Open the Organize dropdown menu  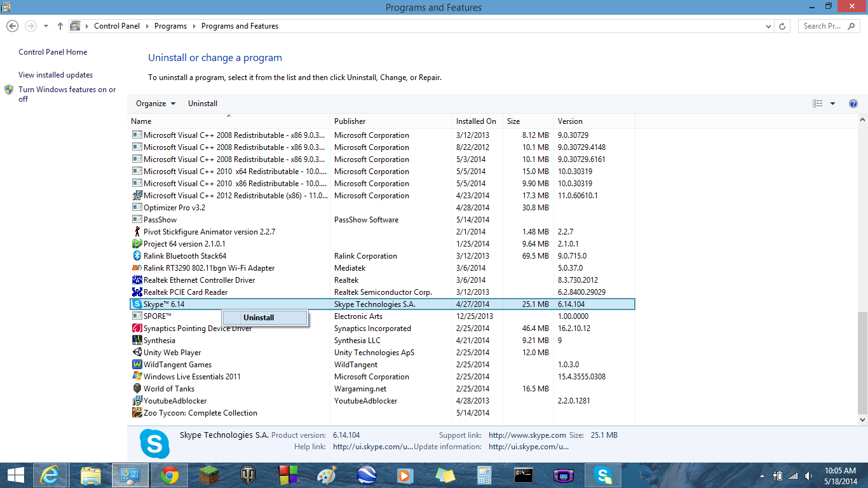(156, 104)
